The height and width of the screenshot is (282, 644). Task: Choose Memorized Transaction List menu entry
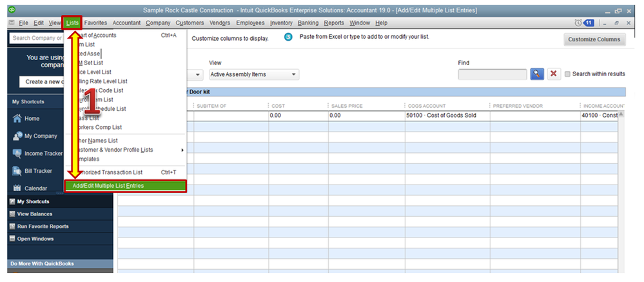pos(126,172)
